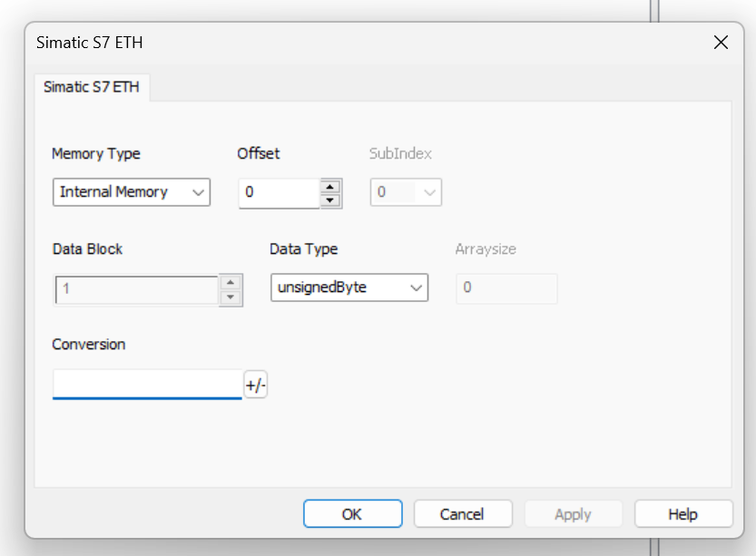This screenshot has width=756, height=556.
Task: Click the Arraysize input field
Action: [x=506, y=288]
